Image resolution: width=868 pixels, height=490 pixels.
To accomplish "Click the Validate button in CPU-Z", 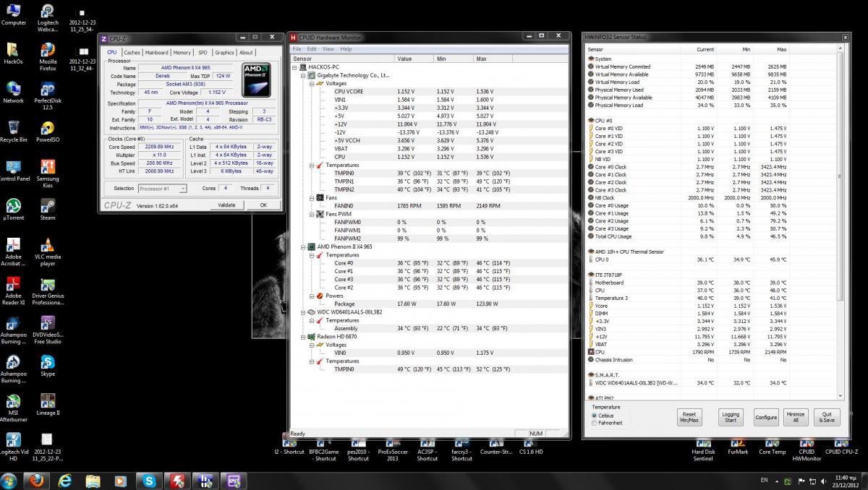I will [227, 205].
